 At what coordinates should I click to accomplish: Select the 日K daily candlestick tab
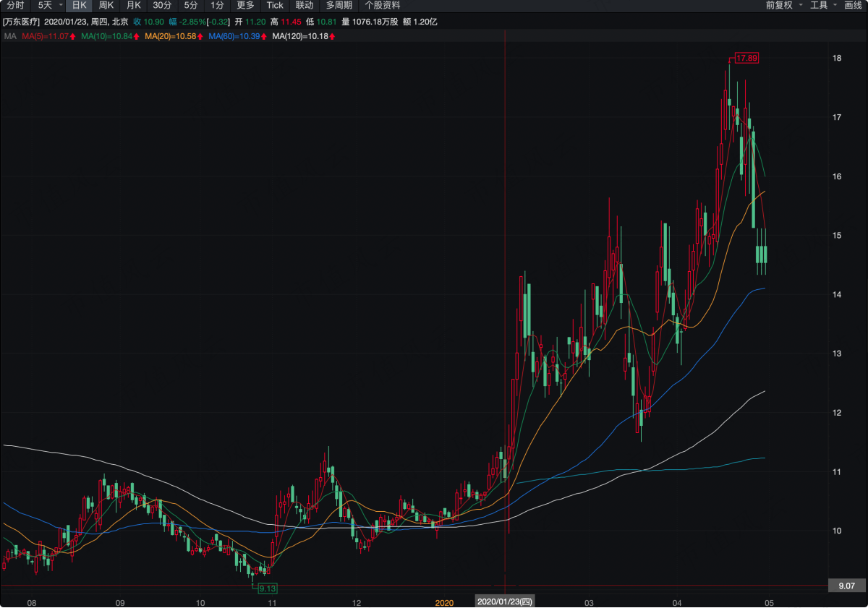tap(80, 5)
